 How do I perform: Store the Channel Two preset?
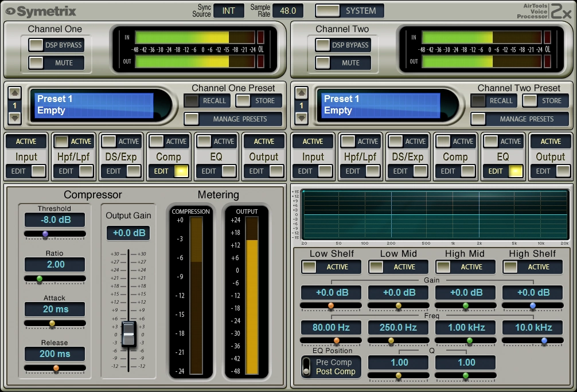tap(545, 101)
